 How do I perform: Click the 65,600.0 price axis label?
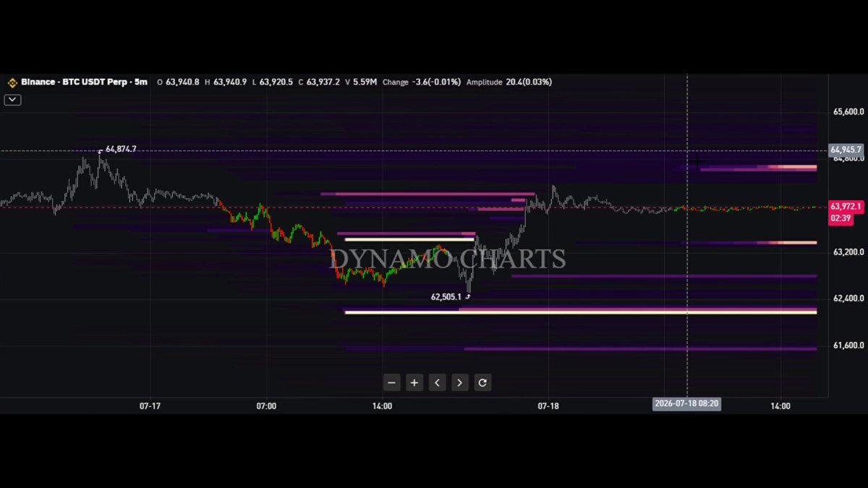coord(849,112)
